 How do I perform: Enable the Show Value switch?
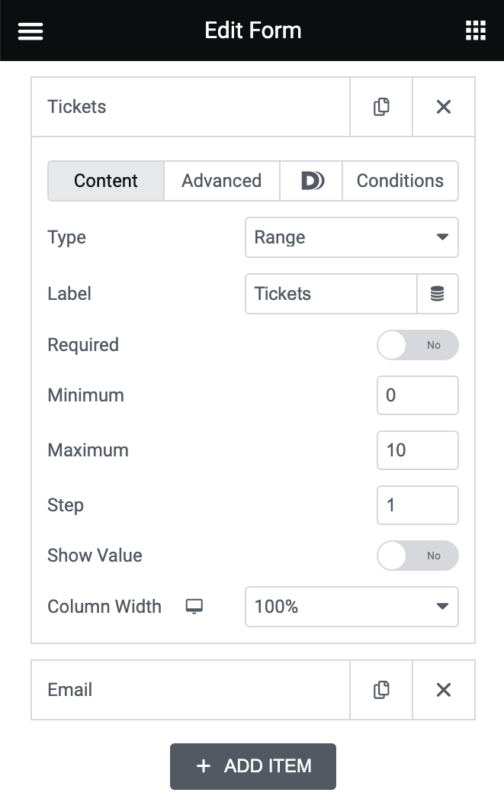pos(417,556)
